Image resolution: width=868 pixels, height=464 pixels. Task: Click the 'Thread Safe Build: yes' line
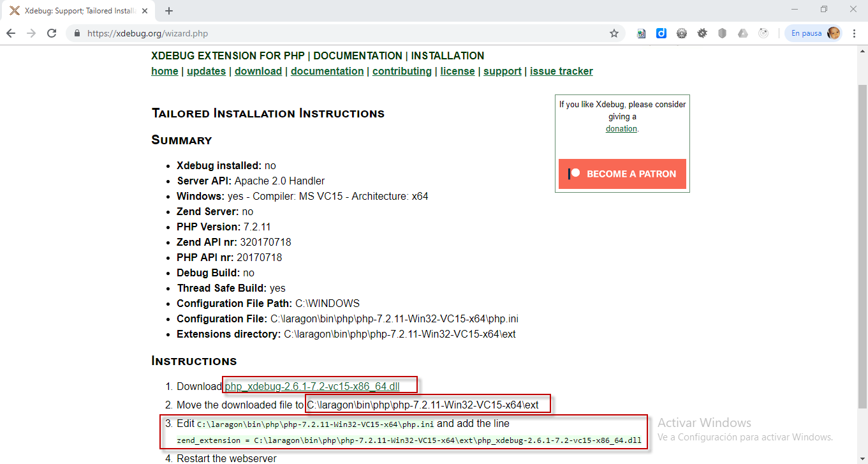232,288
